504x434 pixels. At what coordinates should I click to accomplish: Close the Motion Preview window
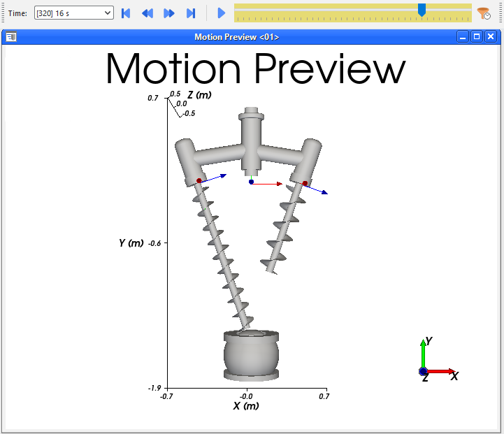[x=491, y=37]
